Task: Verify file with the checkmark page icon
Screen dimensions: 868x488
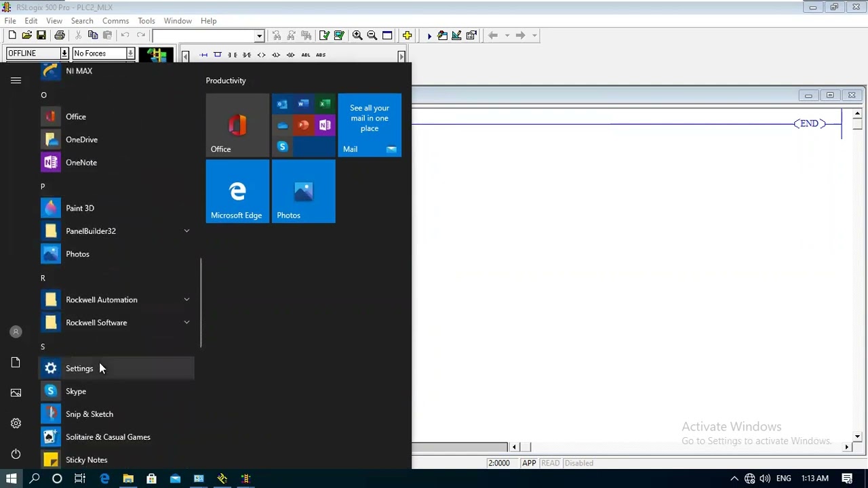Action: [x=324, y=35]
